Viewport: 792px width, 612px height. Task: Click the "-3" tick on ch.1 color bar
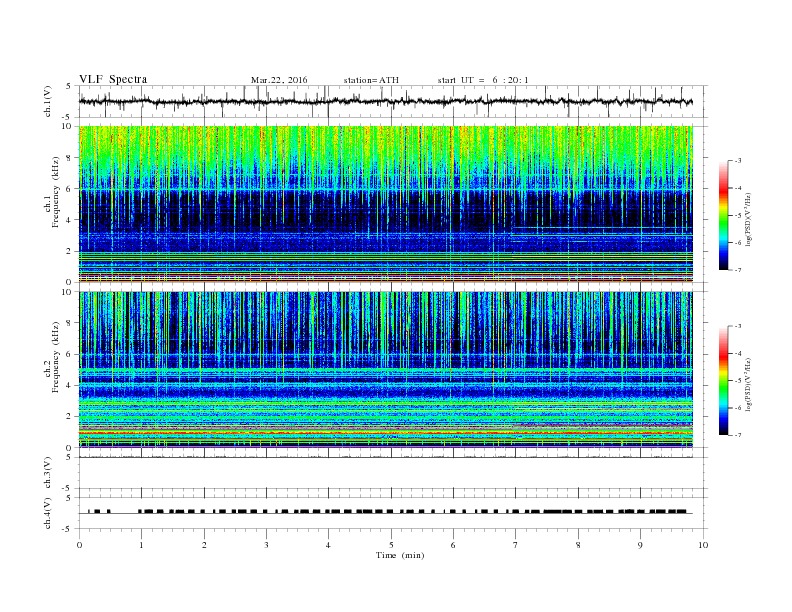[737, 161]
